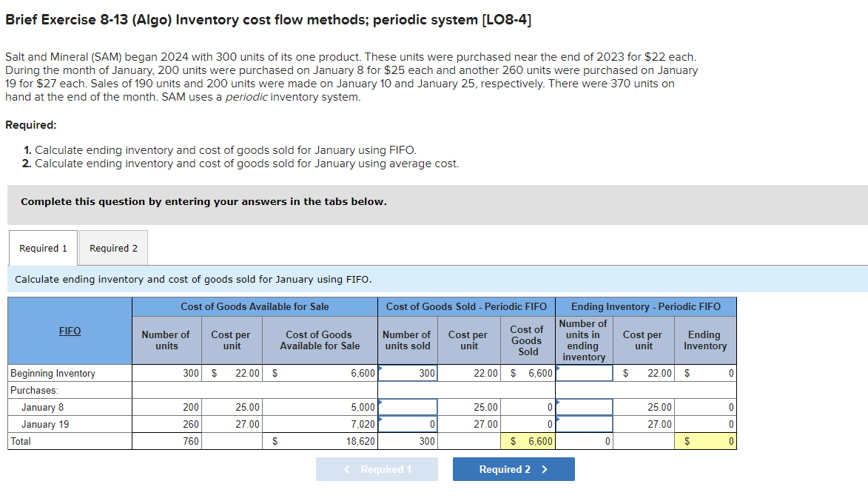This screenshot has height=498, width=868.
Task: Click the hint triangle on the 300 units sold cell
Action: (380, 366)
